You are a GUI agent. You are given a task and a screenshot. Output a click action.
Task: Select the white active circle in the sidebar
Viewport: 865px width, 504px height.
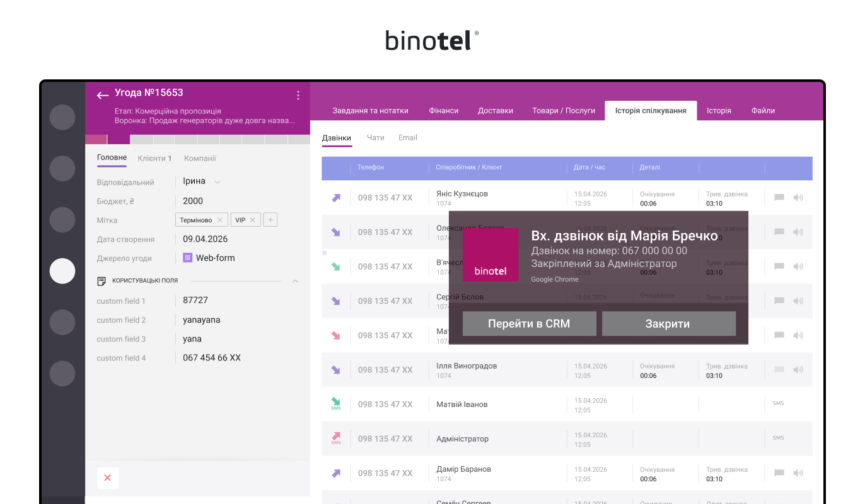(62, 271)
